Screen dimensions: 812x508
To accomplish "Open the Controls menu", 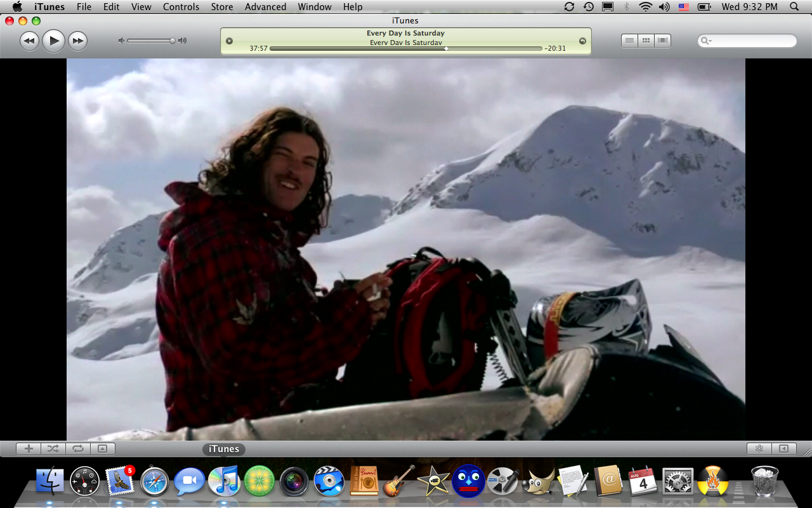I will pyautogui.click(x=181, y=7).
